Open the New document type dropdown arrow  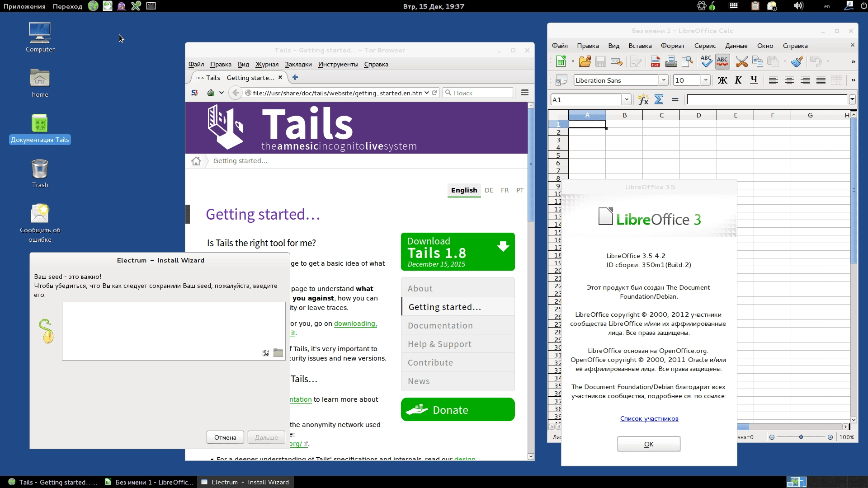point(572,61)
